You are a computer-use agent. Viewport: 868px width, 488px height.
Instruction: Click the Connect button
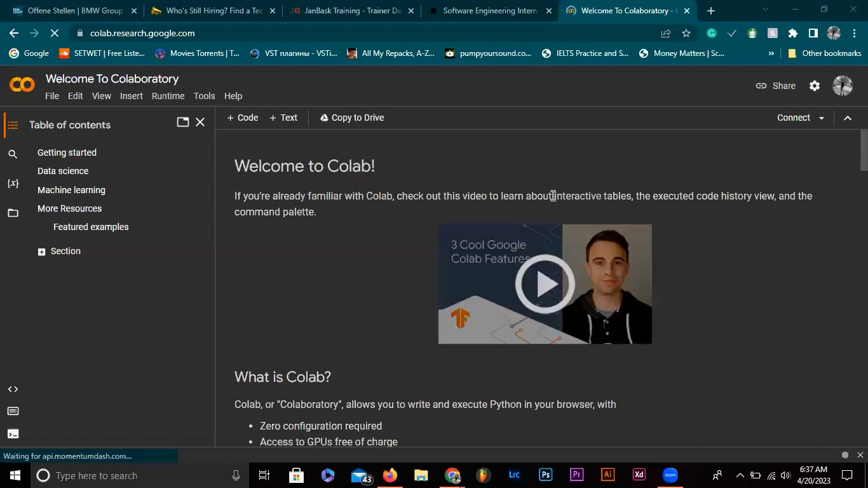pos(794,118)
